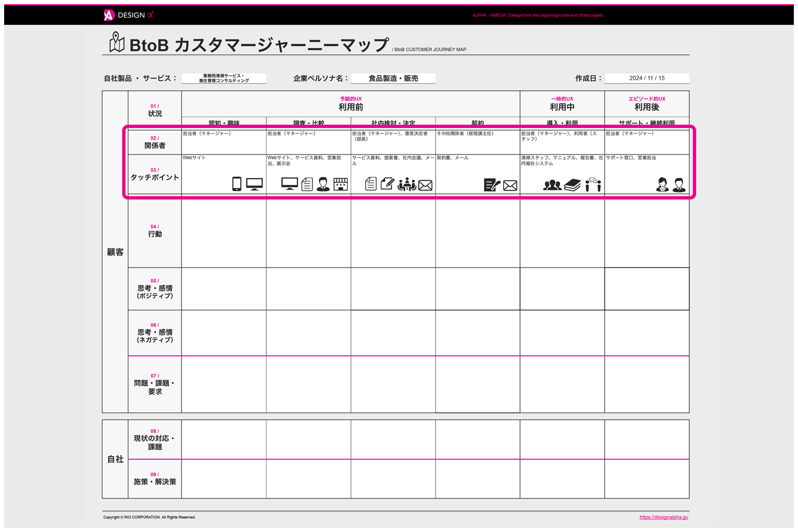Click the BtoB カスタマージャーニーマップ title
This screenshot has width=798, height=532.
tap(259, 44)
